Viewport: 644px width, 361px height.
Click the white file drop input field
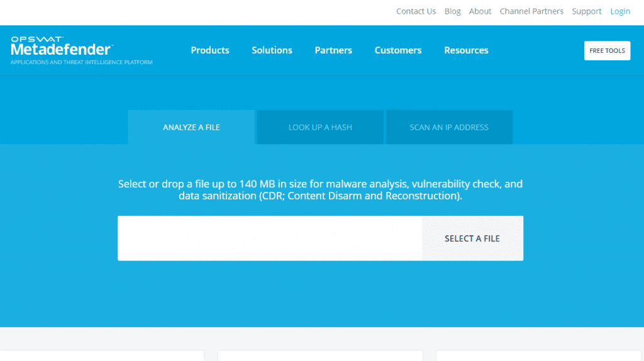pyautogui.click(x=270, y=238)
